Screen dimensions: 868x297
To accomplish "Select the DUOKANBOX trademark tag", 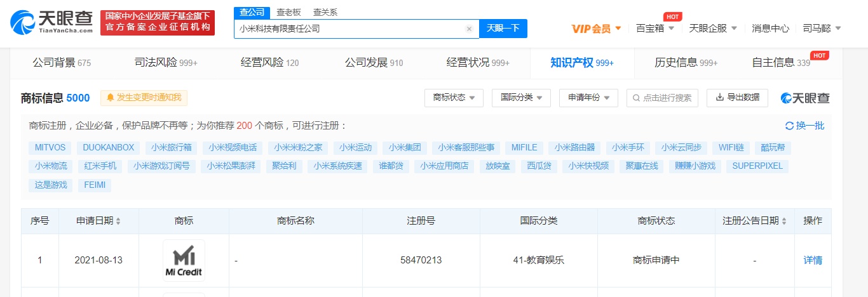I will [109, 147].
